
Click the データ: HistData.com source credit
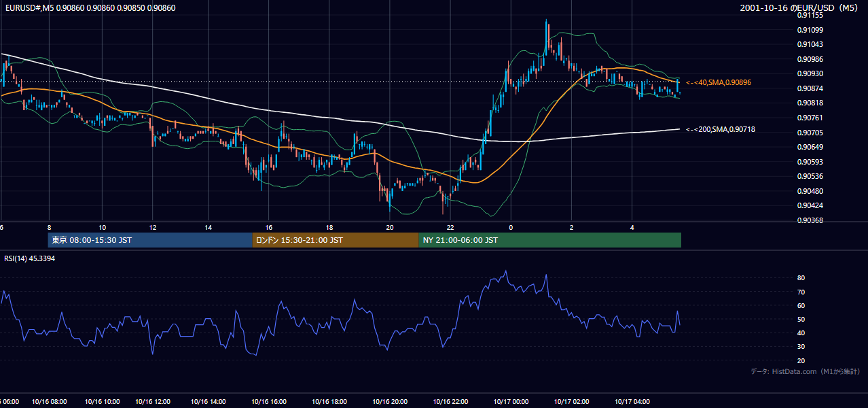pos(806,371)
